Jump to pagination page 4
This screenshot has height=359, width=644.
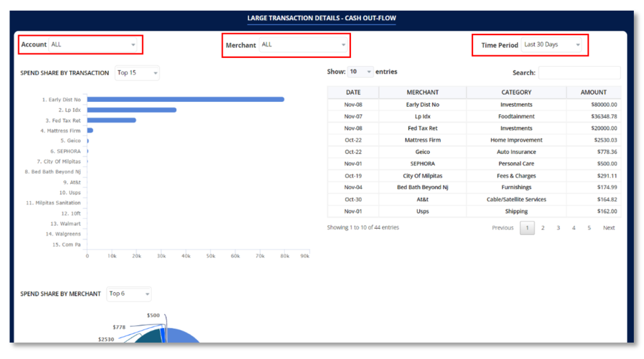574,228
